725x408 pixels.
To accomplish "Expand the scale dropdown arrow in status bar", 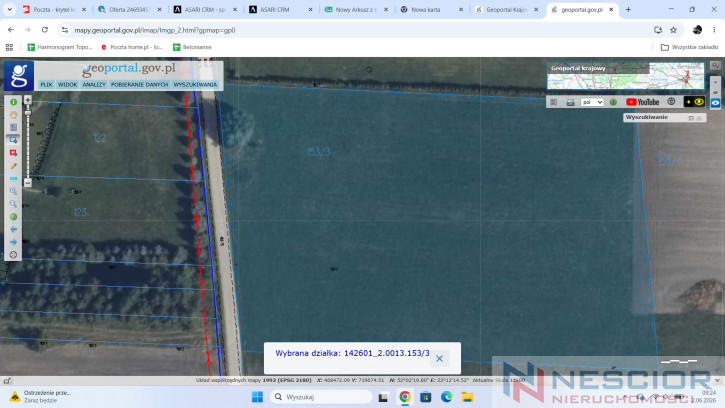I will 717,381.
